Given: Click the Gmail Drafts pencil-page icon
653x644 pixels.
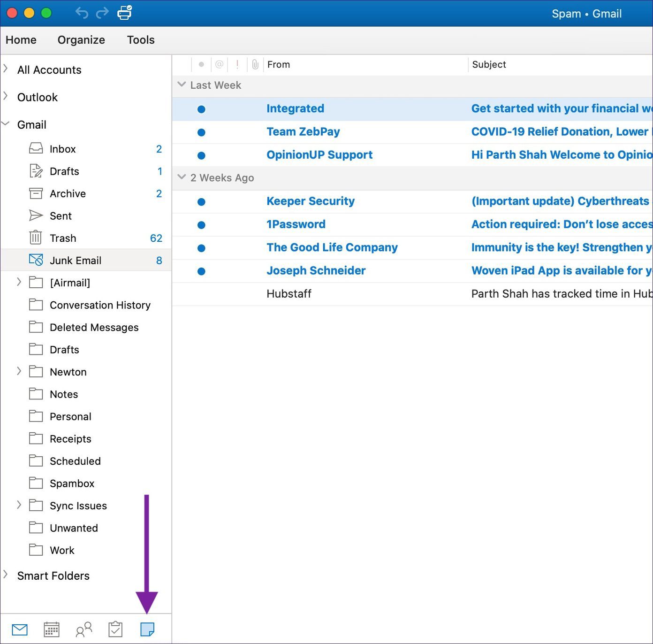Looking at the screenshot, I should coord(36,171).
